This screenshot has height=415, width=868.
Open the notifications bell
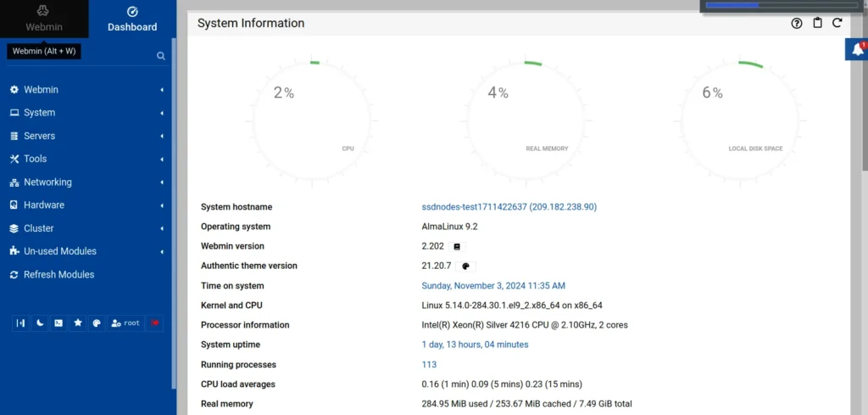coord(858,49)
